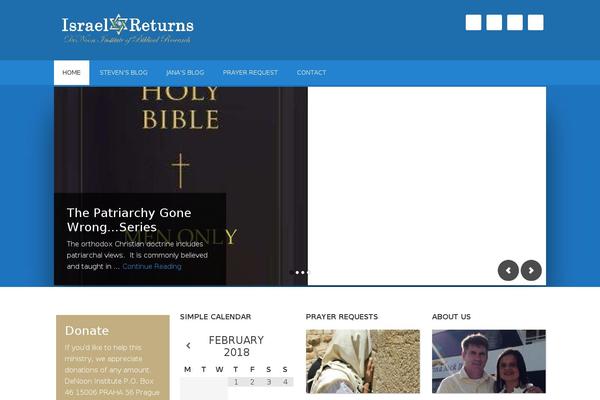Select February 3 in the calendar
The height and width of the screenshot is (400, 600).
pyautogui.click(x=269, y=382)
